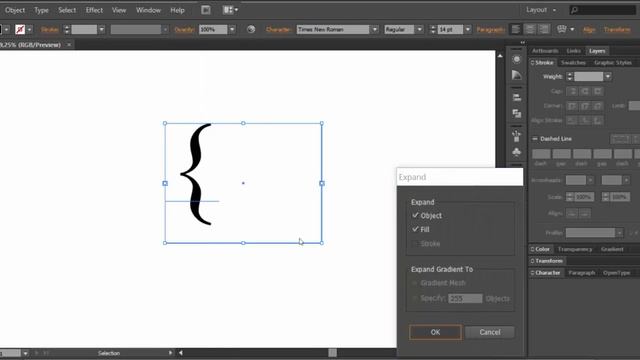Open the Object menu
640x360 pixels.
pos(15,10)
